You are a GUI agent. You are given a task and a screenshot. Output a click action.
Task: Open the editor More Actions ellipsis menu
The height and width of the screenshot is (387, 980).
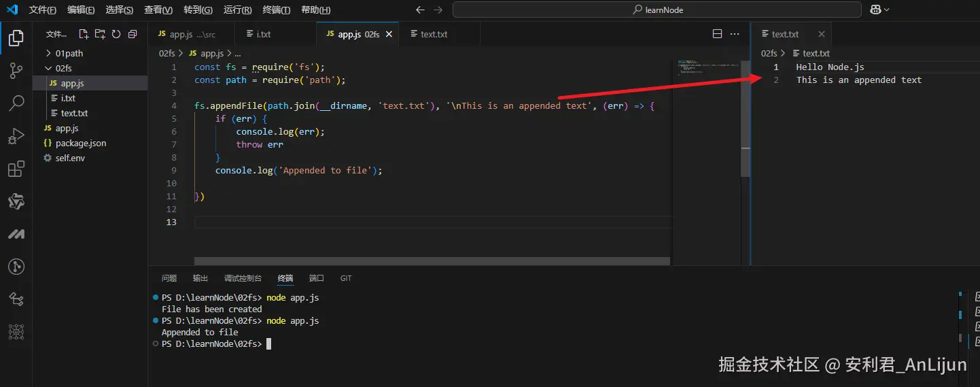point(735,34)
